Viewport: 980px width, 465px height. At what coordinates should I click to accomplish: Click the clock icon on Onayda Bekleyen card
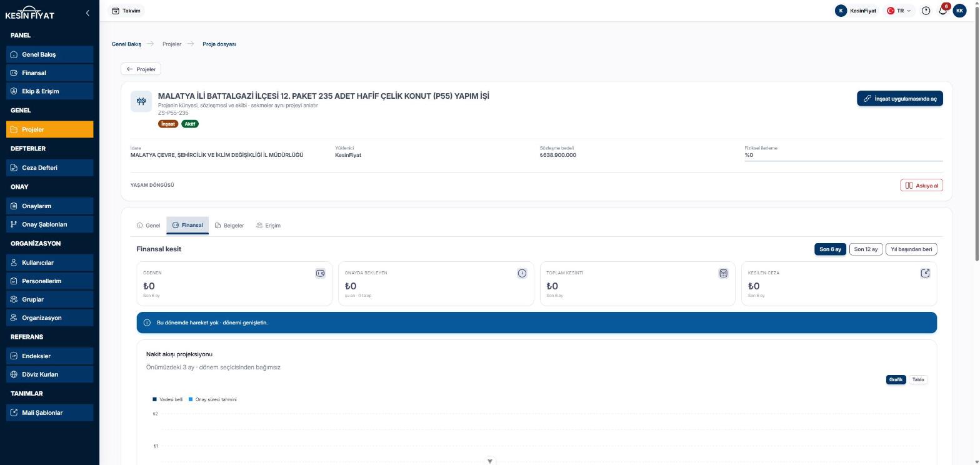(522, 273)
